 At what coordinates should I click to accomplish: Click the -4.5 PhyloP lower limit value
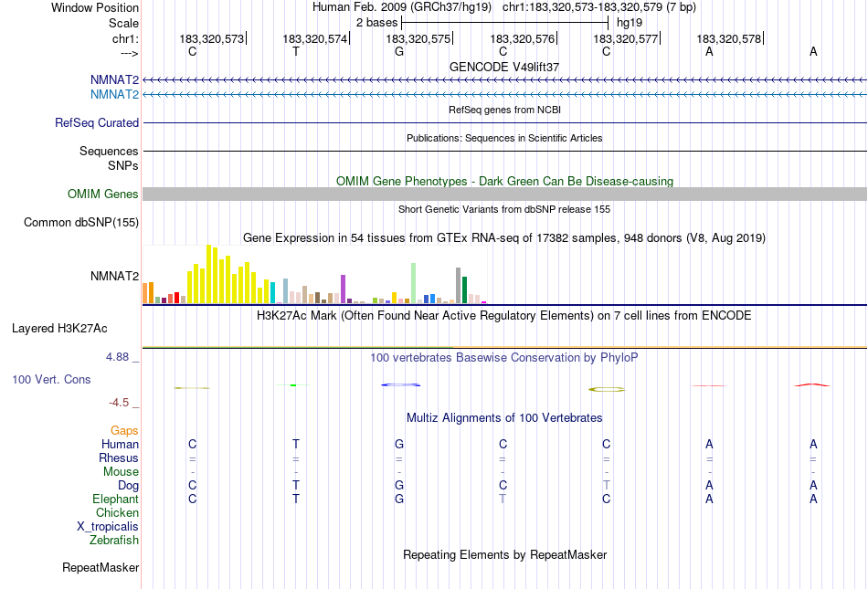pyautogui.click(x=119, y=403)
